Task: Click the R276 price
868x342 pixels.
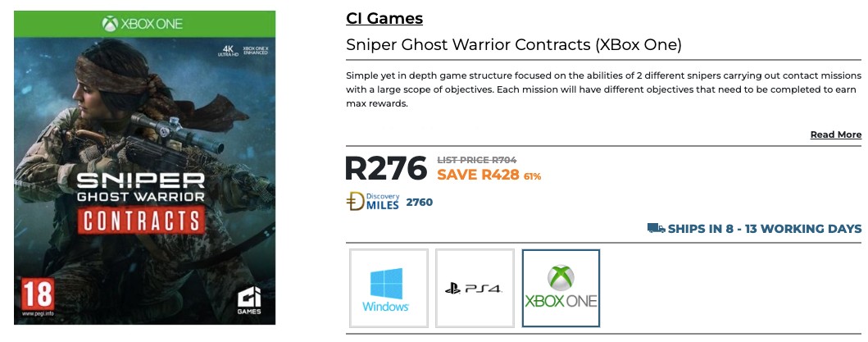Action: (x=386, y=168)
